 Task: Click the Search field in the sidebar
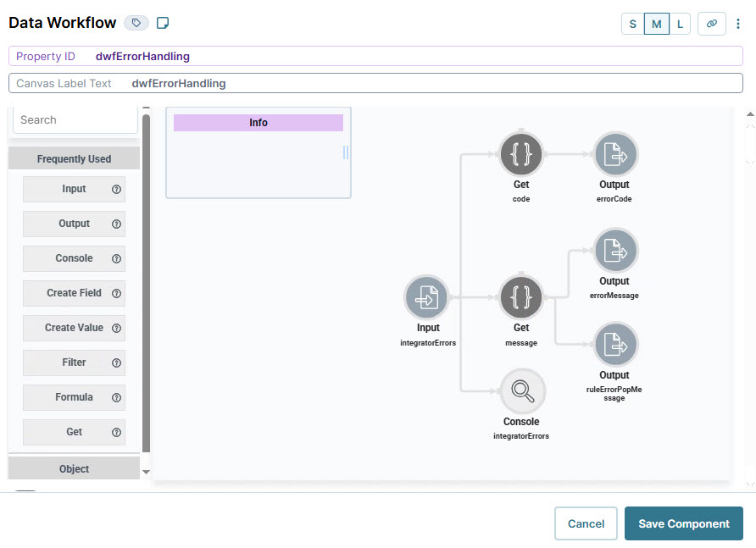[x=74, y=119]
